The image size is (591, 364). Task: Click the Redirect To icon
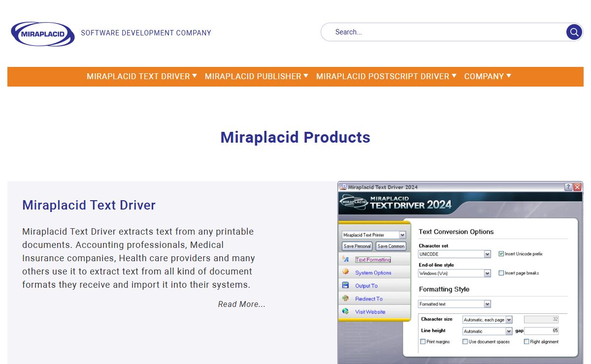346,299
